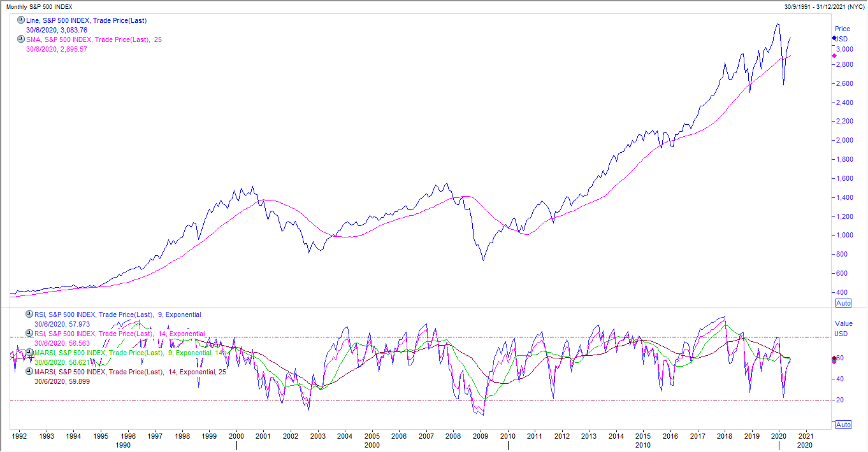Viewport: 868px width, 452px height.
Task: Select the RSI 14 Exponential legend label
Action: pos(119,333)
